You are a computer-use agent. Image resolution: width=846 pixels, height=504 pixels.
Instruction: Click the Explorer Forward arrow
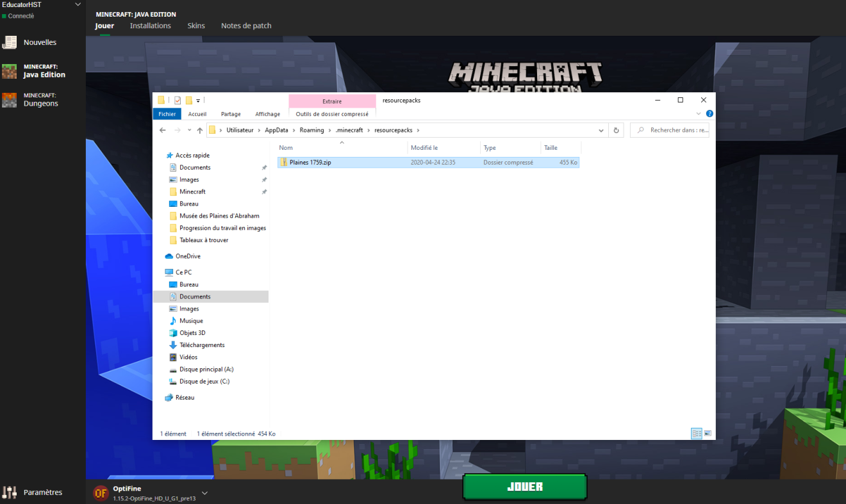(x=178, y=130)
